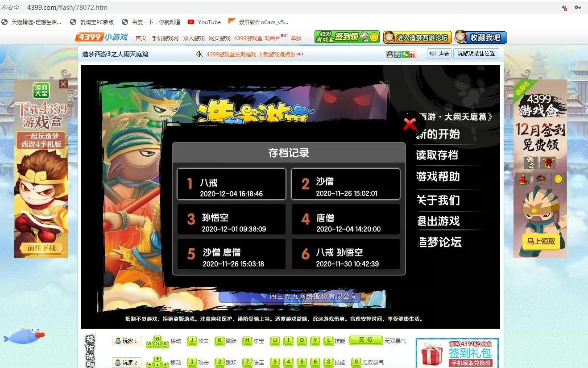Open the YouTube bookmark
The height and width of the screenshot is (368, 588).
204,22
